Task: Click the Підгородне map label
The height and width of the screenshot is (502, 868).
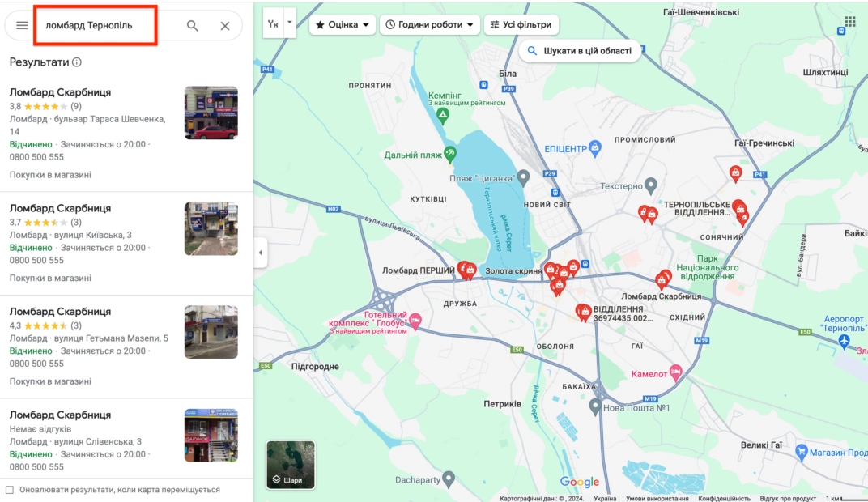Action: click(x=315, y=367)
